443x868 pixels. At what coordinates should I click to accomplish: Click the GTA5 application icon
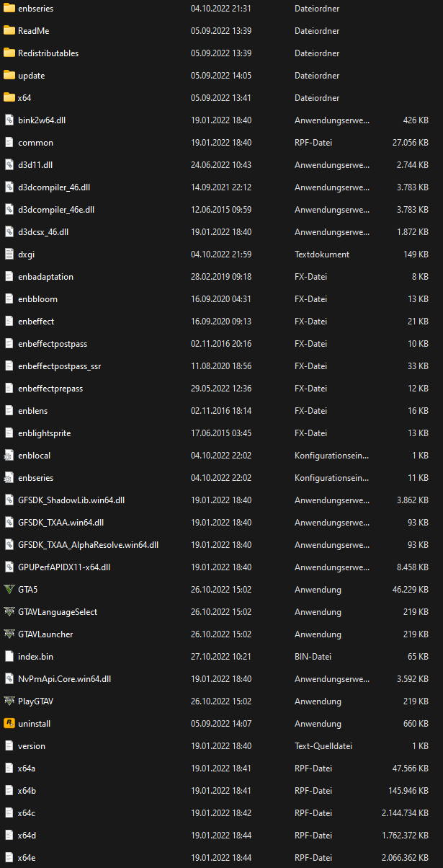9,590
